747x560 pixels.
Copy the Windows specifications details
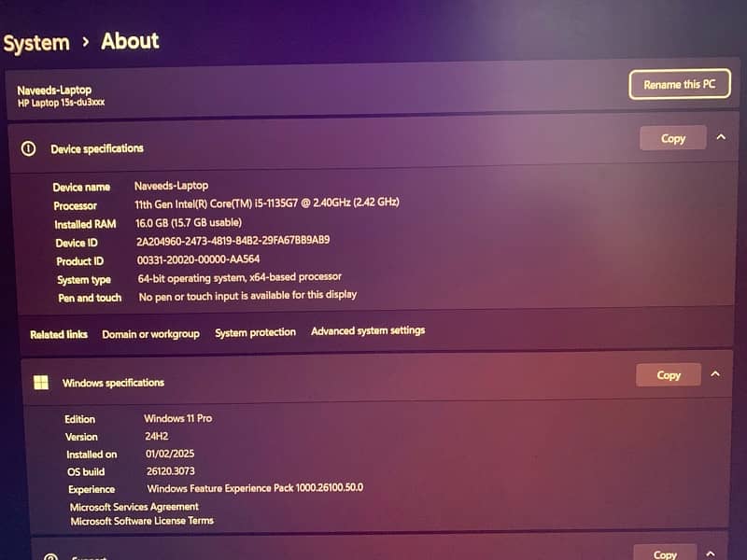click(669, 375)
